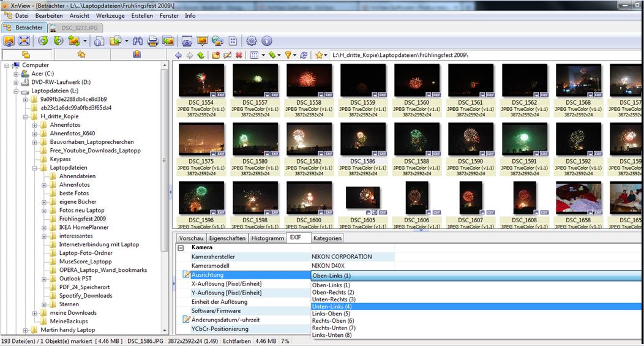
Task: Click the refresh icon in the browser toolbar
Action: click(304, 55)
